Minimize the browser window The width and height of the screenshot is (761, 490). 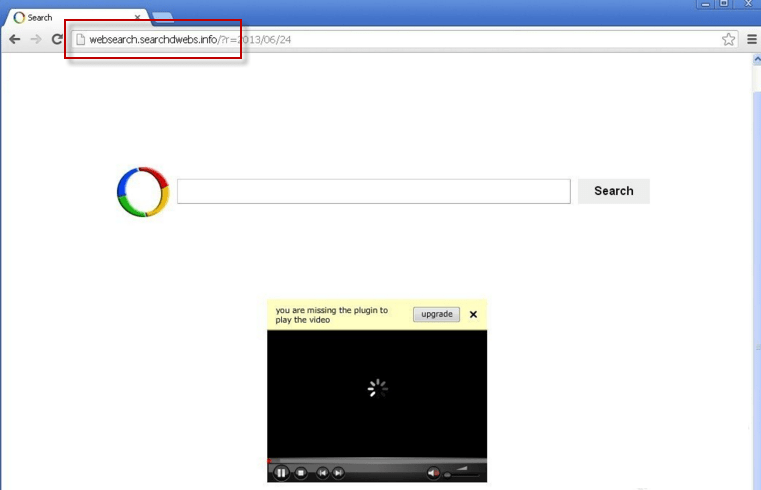pos(705,4)
